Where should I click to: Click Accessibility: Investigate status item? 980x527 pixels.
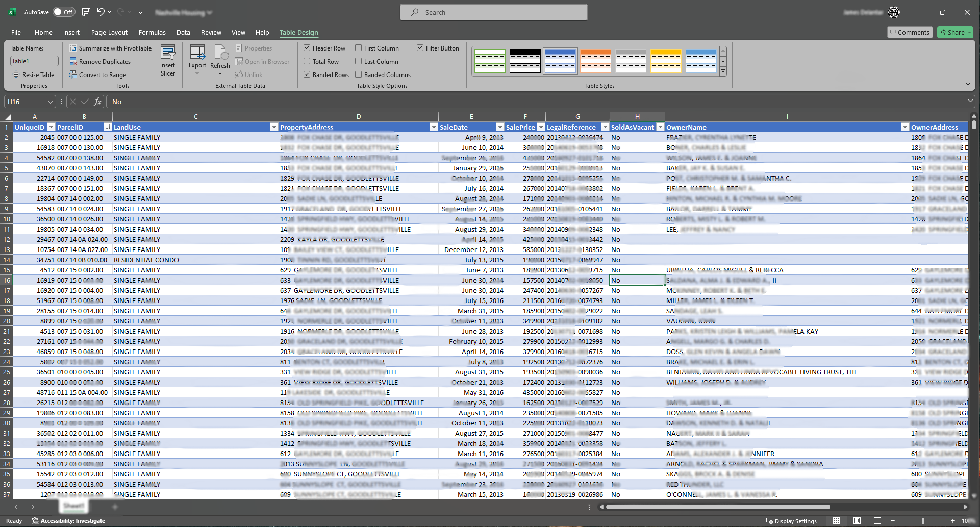pos(68,521)
